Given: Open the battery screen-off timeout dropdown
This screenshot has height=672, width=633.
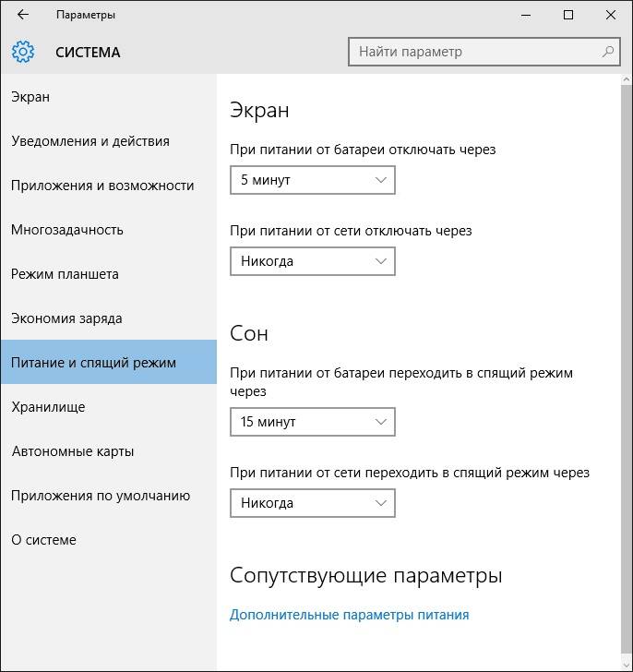Looking at the screenshot, I should click(x=312, y=180).
